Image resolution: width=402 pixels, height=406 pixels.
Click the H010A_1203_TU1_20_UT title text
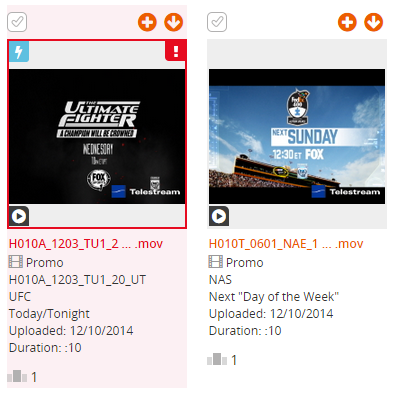click(77, 280)
